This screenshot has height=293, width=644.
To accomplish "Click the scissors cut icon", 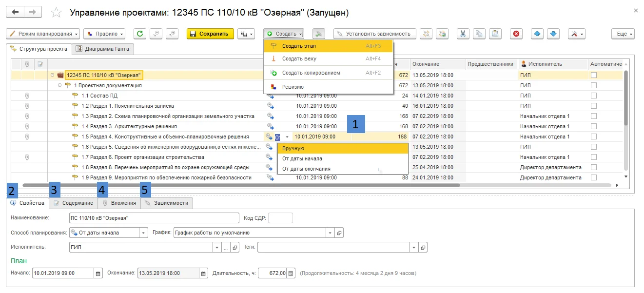I will [x=463, y=34].
